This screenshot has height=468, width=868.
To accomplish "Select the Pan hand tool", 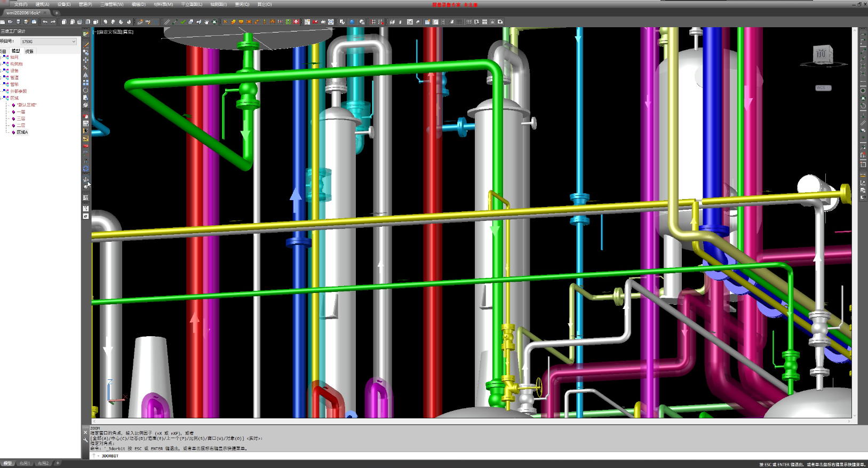I will pos(206,22).
